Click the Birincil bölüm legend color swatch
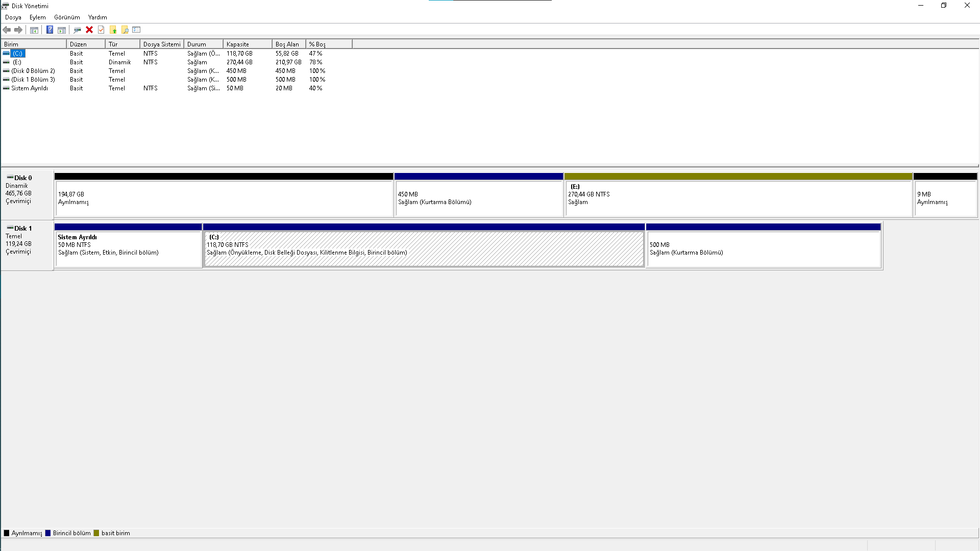980x551 pixels. tap(48, 533)
